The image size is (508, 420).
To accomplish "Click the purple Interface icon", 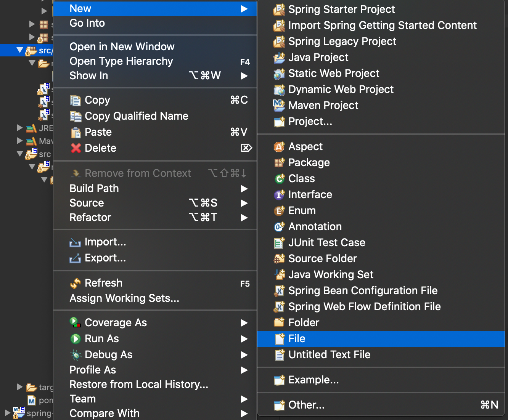I will point(279,195).
